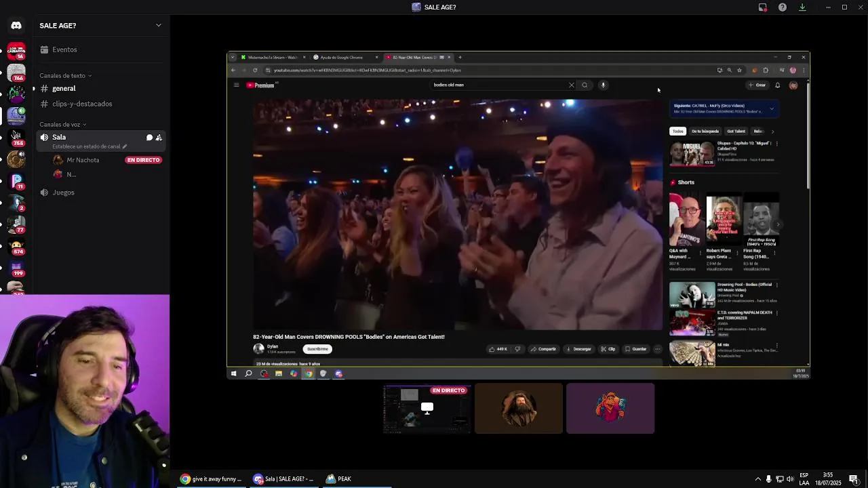Click the streamed YouTube hamburger menu icon

coord(236,85)
